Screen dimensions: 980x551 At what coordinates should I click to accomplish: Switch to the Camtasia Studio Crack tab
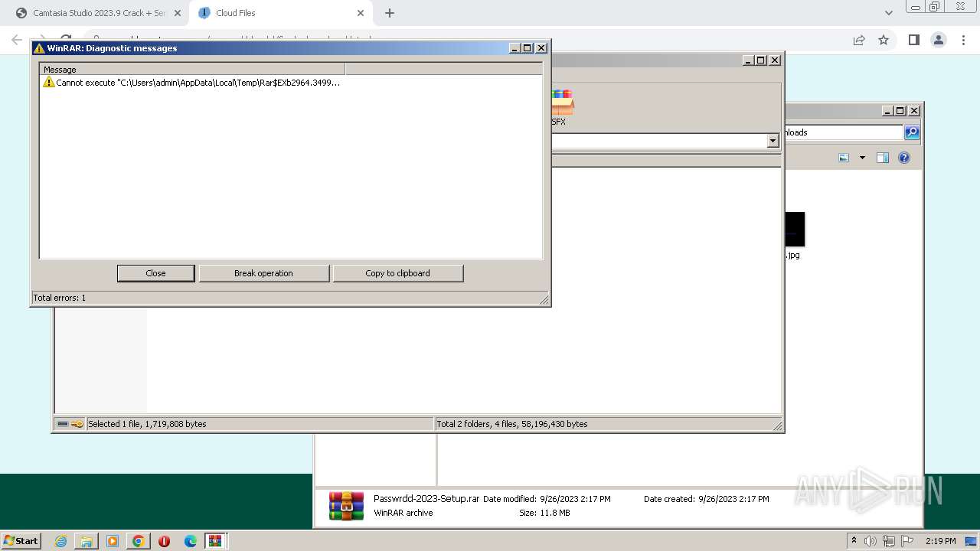(x=100, y=13)
